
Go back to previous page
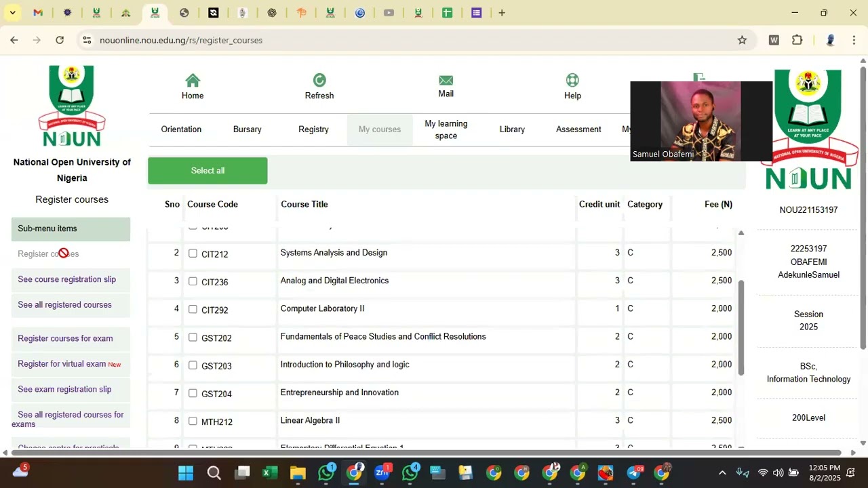tap(14, 40)
